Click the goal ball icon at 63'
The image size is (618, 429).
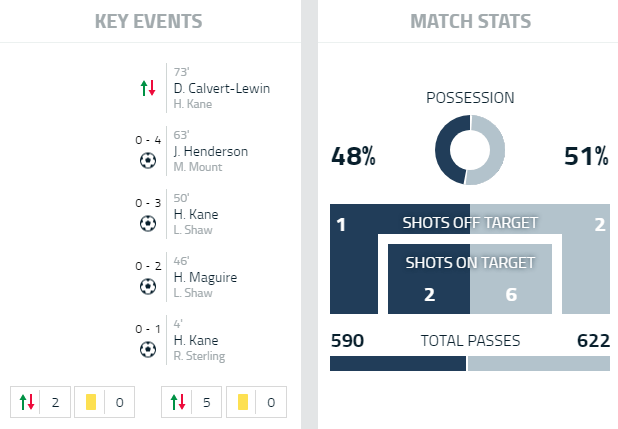[x=148, y=159]
